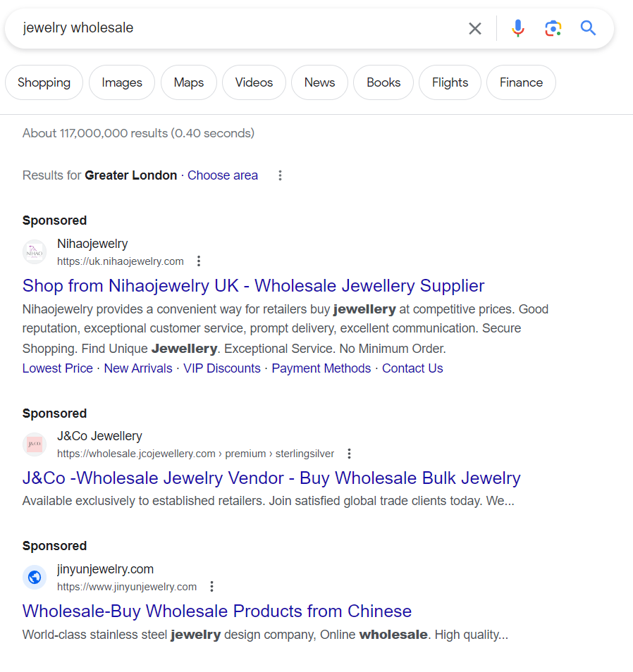
Task: Open three-dot menu beside jinyunjewelry.com URL
Action: [x=211, y=586]
